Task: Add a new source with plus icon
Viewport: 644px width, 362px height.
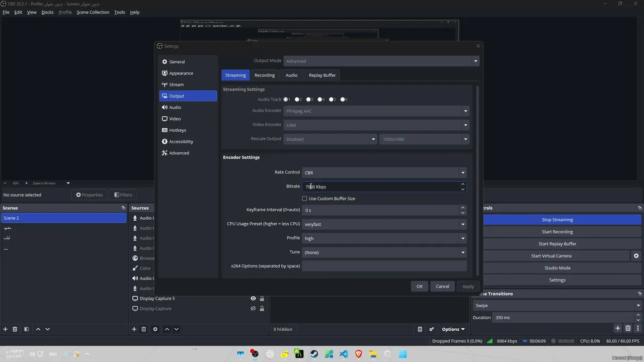Action: pyautogui.click(x=134, y=329)
